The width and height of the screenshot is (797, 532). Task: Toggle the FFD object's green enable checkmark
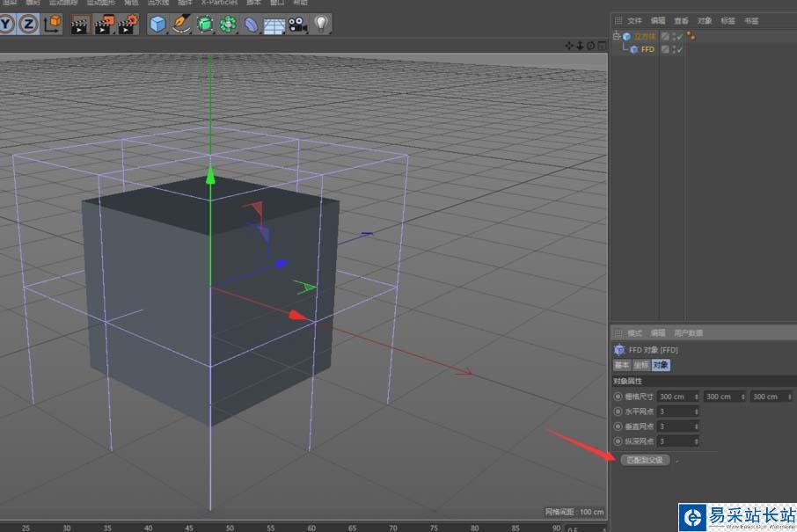tap(679, 49)
